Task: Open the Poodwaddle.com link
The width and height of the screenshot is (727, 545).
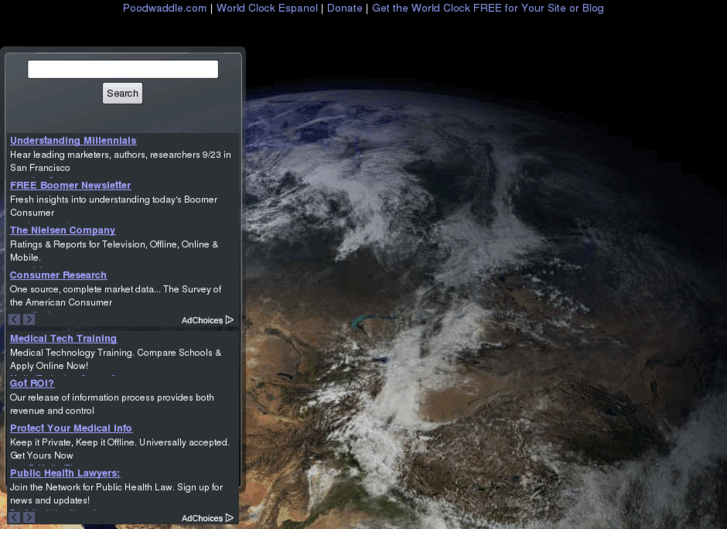Action: [x=165, y=8]
